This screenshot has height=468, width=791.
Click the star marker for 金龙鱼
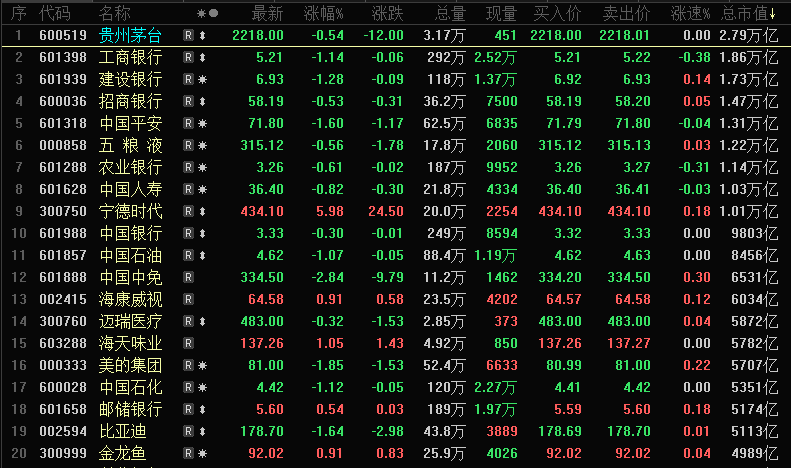coord(202,453)
